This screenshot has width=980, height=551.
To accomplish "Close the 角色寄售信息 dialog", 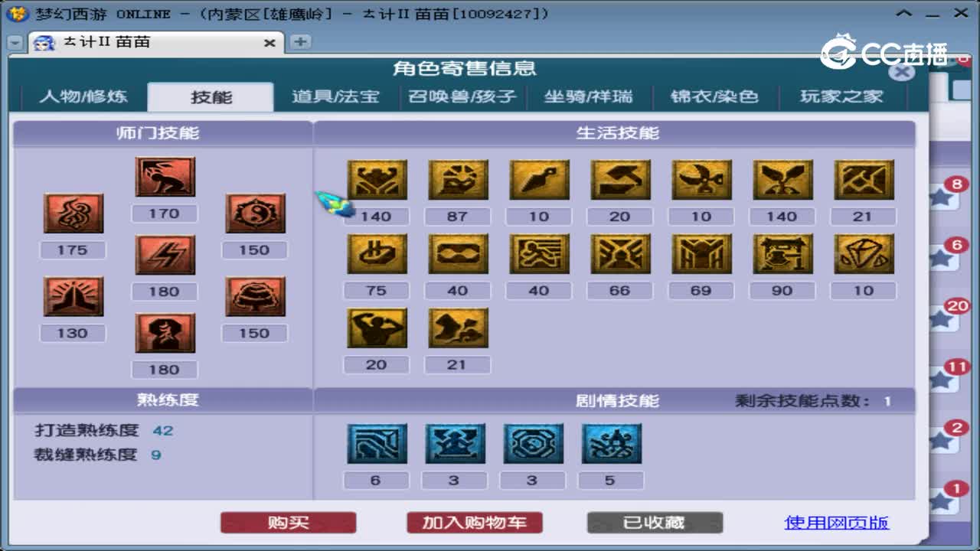I will 903,71.
